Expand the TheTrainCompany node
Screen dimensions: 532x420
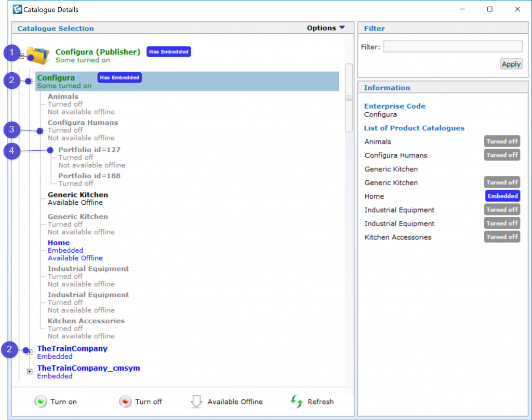tap(30, 352)
